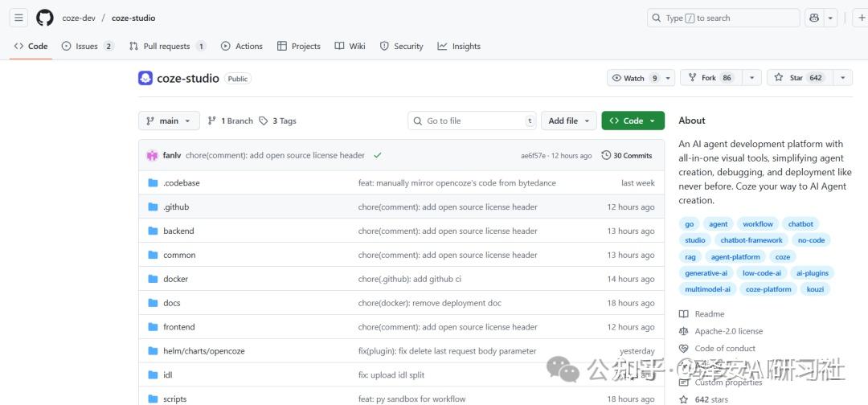
Task: View the 3 Tags link
Action: tap(278, 121)
